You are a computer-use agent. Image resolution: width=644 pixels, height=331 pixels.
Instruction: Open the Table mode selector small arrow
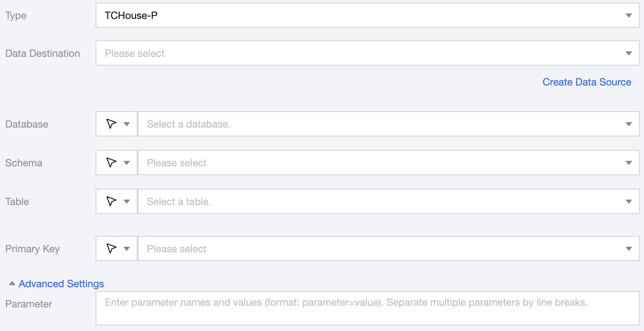pos(127,202)
